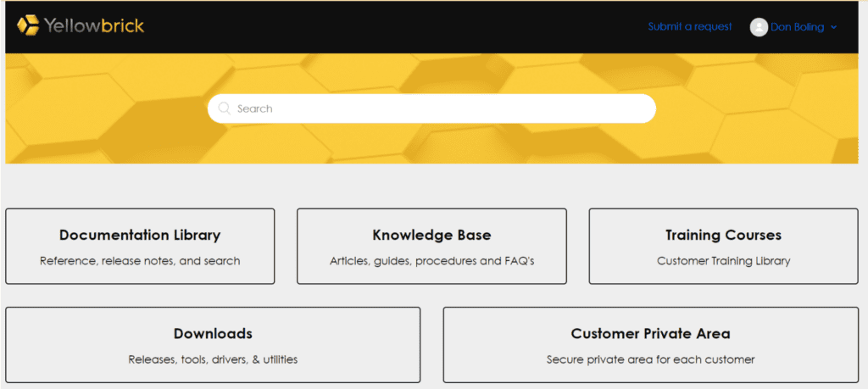
Task: Open the Documentation Library card
Action: point(140,247)
